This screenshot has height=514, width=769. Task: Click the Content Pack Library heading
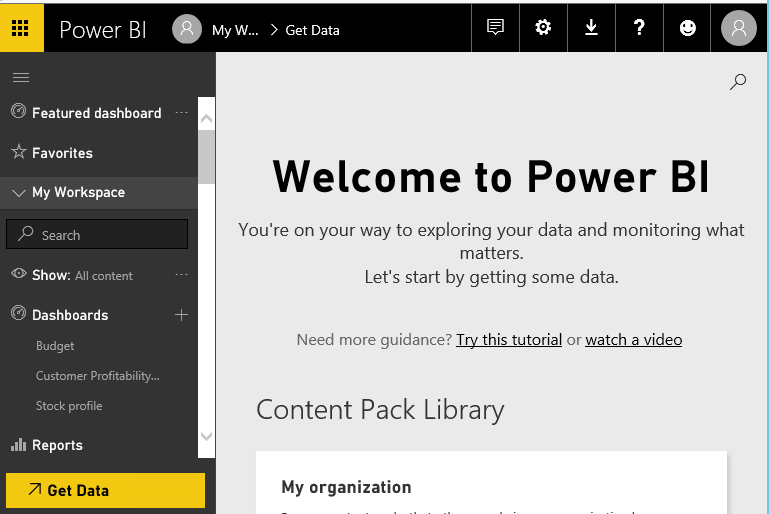[x=380, y=410]
